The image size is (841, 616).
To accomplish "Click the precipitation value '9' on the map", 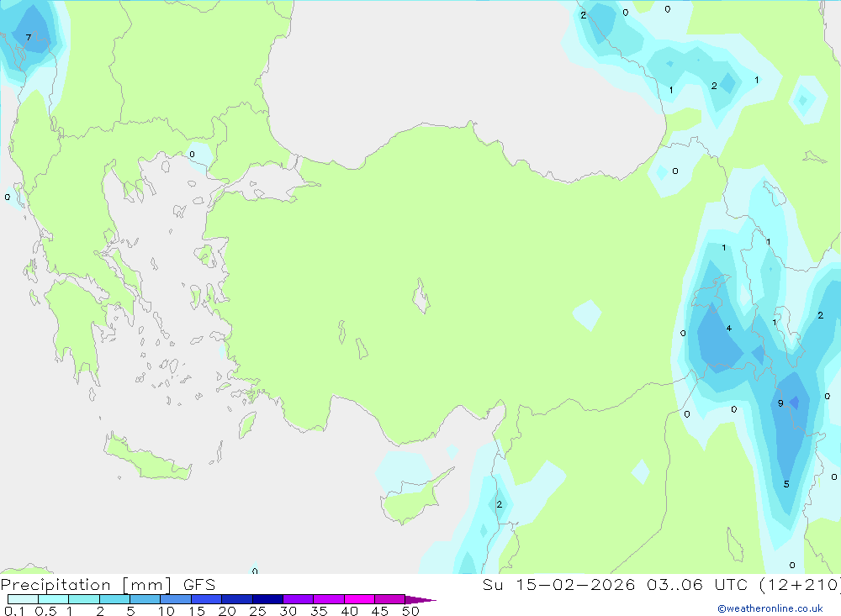I will [x=780, y=403].
